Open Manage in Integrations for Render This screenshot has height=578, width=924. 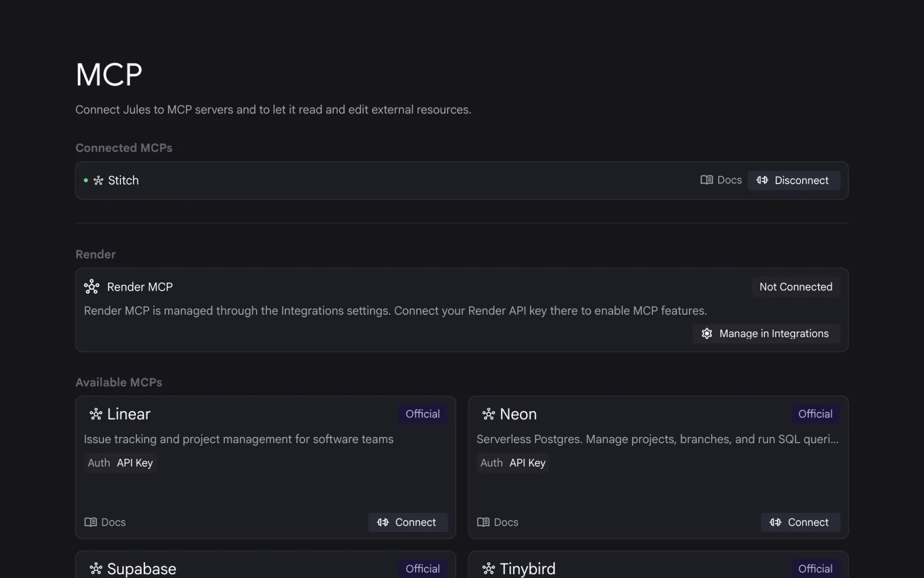tap(773, 333)
